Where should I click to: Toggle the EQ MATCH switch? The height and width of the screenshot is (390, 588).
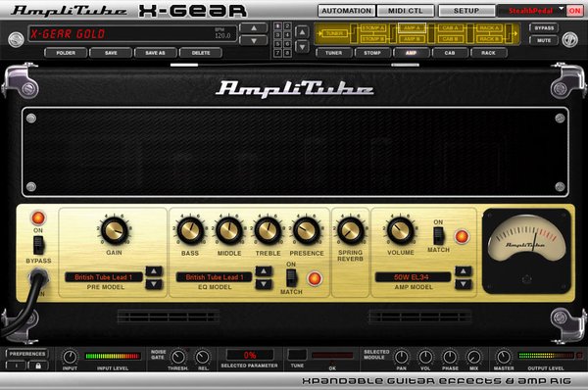(291, 278)
